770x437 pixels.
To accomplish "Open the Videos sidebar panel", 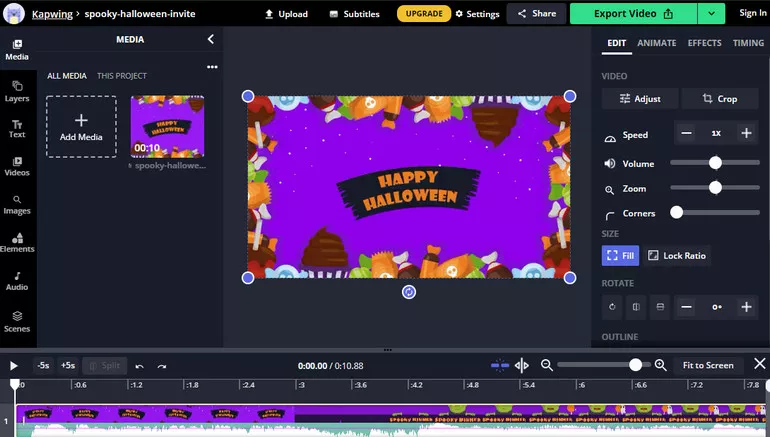I will click(x=17, y=166).
